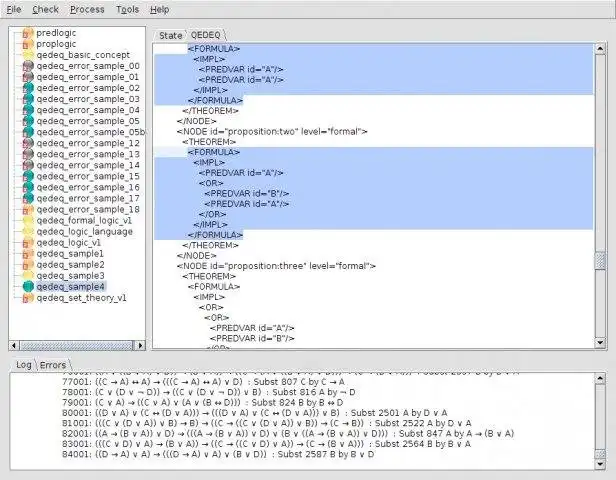Click the module tree horizontal scrollbar thumb
This screenshot has height=480, width=616.
coord(76,346)
